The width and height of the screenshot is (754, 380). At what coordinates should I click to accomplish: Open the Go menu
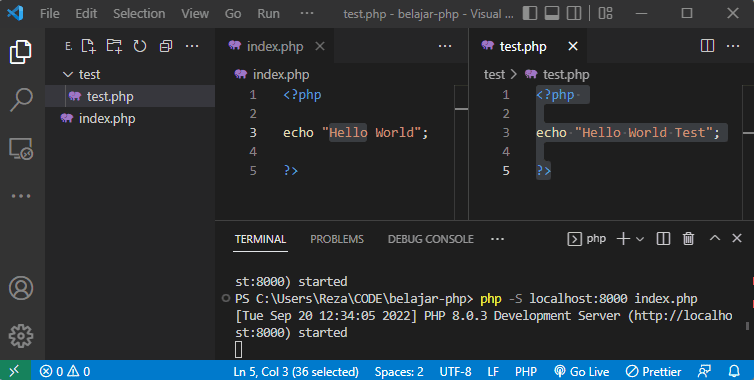click(x=233, y=13)
